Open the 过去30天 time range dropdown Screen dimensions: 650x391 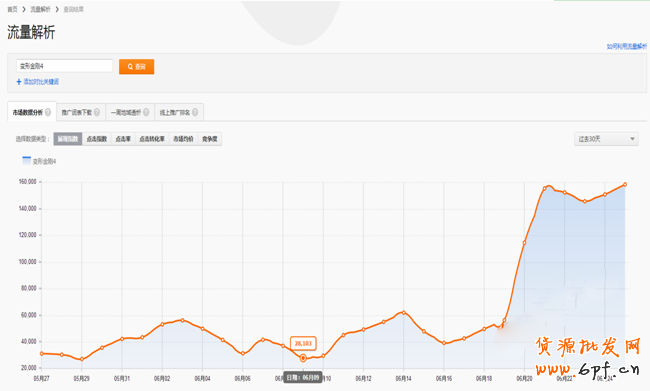pyautogui.click(x=606, y=139)
